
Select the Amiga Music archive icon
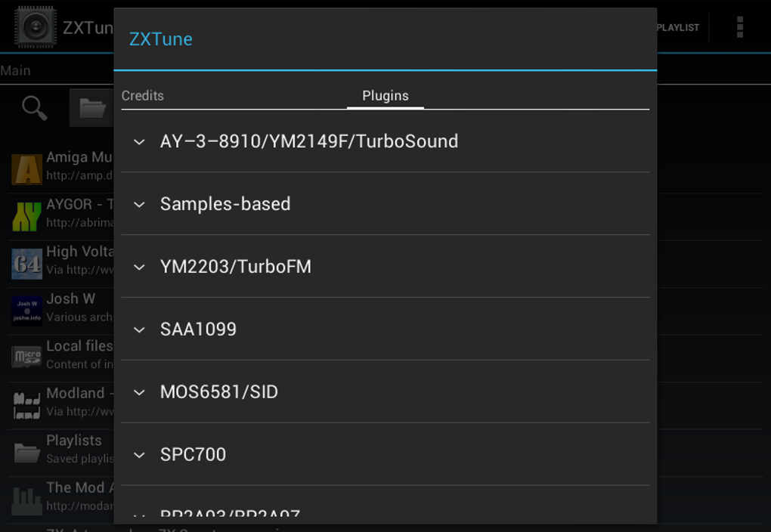[x=26, y=168]
